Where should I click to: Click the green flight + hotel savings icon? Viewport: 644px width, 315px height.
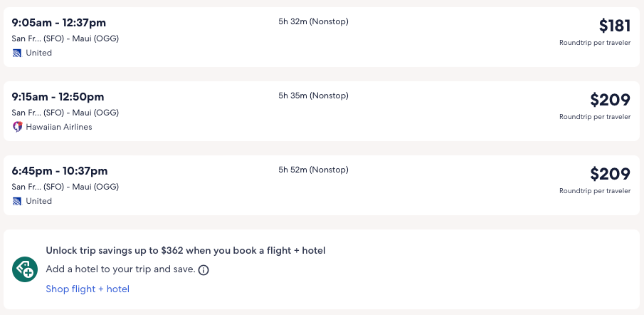25,269
